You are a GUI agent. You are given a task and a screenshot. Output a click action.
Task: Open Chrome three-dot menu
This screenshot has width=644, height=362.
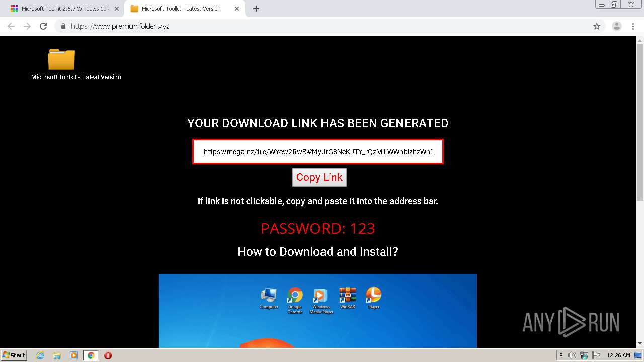click(x=633, y=26)
